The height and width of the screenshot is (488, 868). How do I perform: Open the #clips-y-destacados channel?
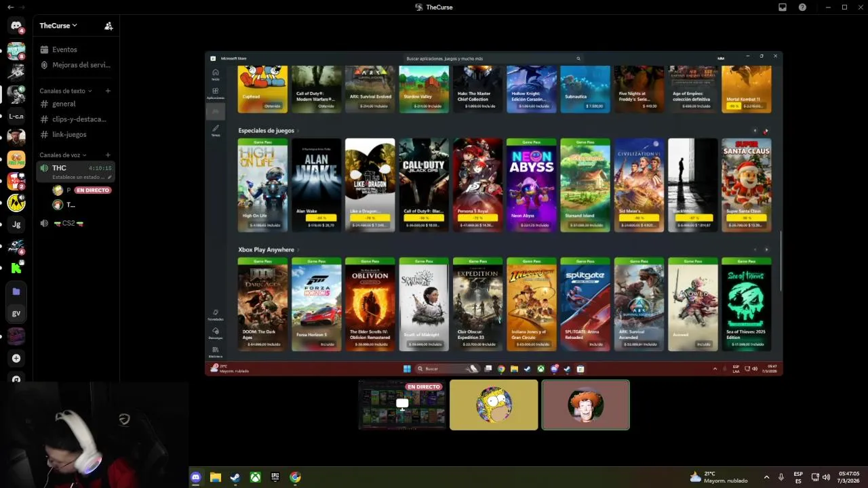pyautogui.click(x=75, y=119)
